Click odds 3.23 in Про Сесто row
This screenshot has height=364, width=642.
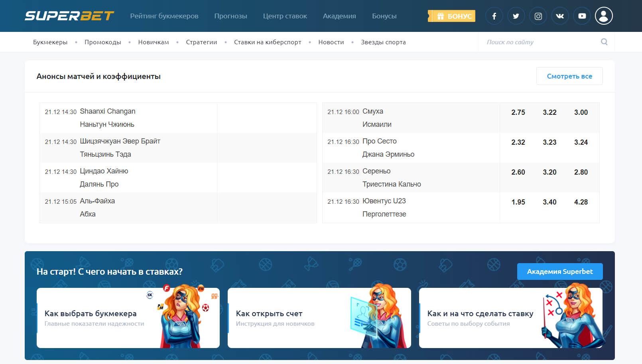pyautogui.click(x=549, y=142)
